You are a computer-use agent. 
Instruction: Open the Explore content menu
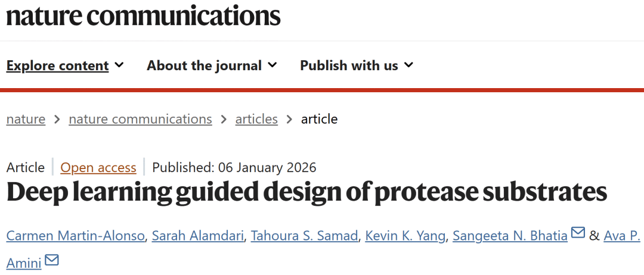[58, 65]
